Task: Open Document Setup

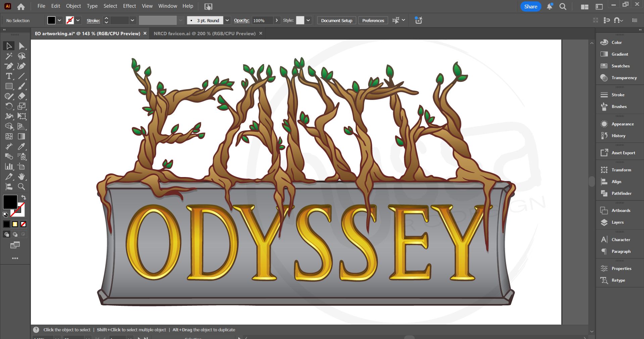Action: (x=336, y=20)
